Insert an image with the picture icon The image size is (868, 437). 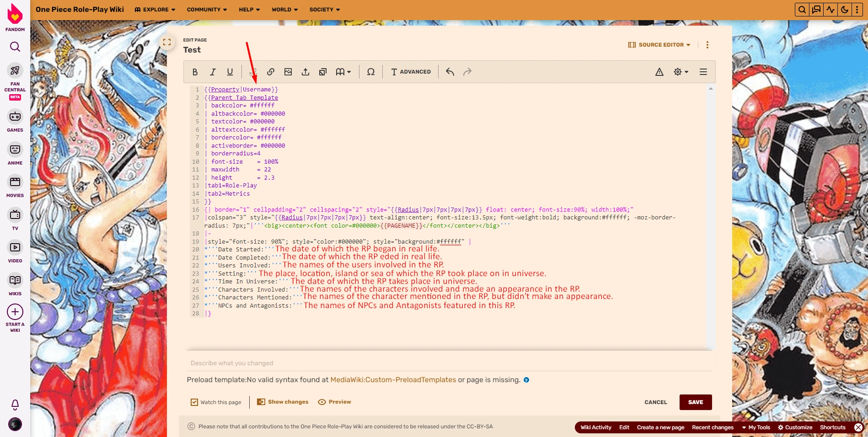(288, 72)
